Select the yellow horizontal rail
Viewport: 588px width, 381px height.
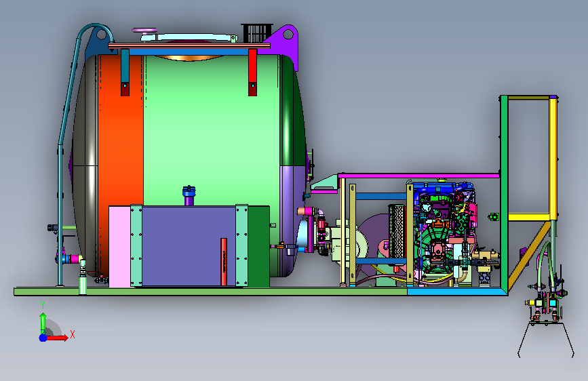pyautogui.click(x=529, y=217)
